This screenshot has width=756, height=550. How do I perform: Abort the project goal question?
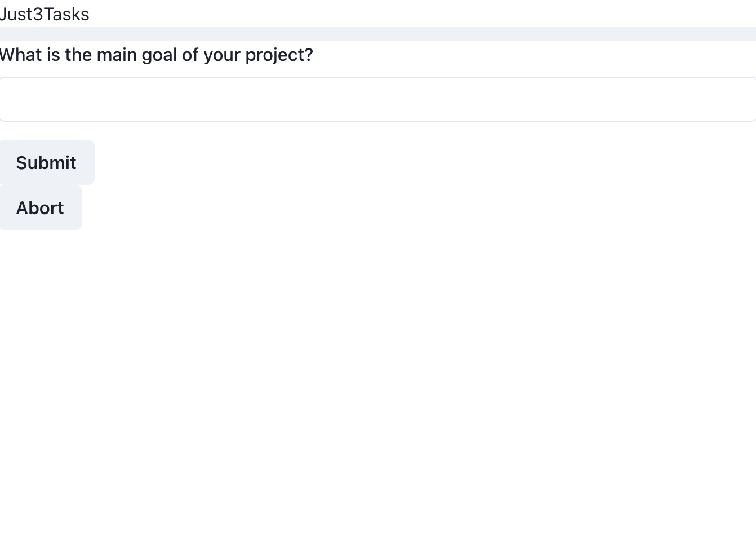coord(41,207)
